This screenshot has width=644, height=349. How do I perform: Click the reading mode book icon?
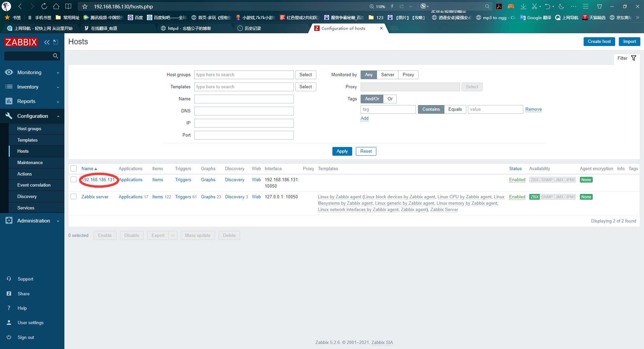coord(68,6)
